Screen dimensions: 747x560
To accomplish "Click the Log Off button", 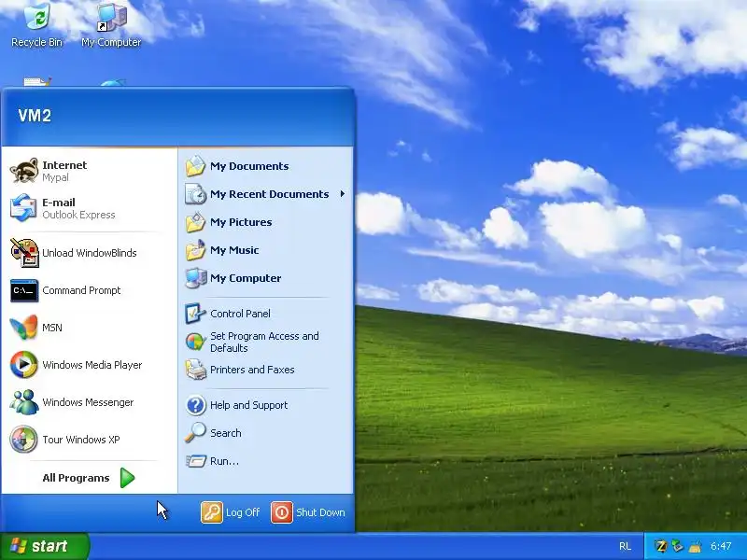I will coord(231,512).
